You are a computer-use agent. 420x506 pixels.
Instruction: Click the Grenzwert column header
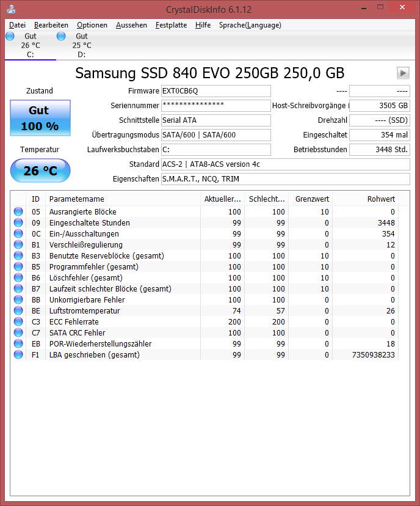click(x=310, y=199)
